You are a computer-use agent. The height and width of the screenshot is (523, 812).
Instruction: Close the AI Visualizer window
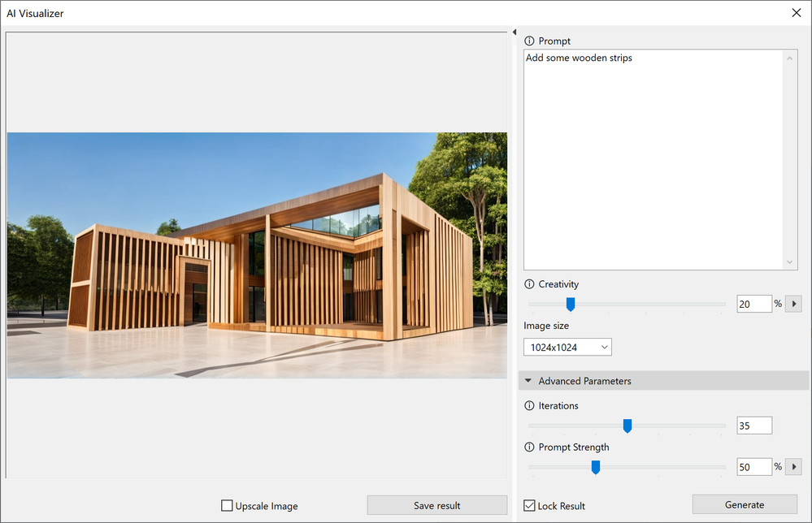[797, 13]
